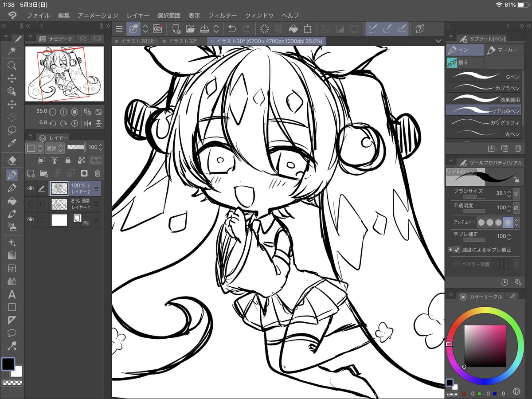Toggle Set as reference layer lighthouse icon
Viewport: 532px width, 399px height.
point(55,160)
